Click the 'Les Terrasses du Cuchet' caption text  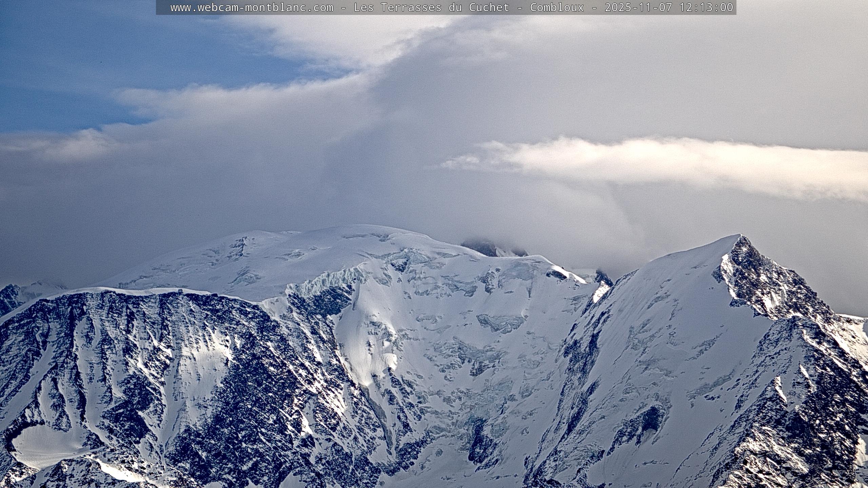click(x=431, y=7)
